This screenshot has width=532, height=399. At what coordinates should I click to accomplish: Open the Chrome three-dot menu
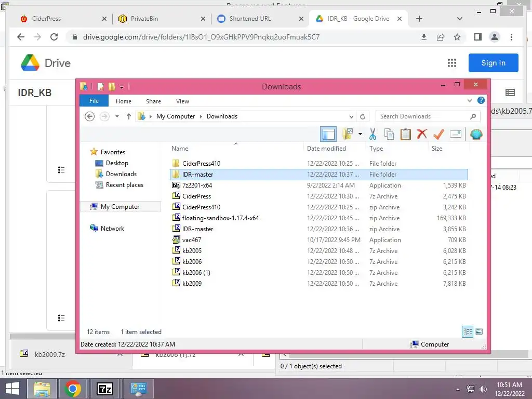pyautogui.click(x=511, y=37)
